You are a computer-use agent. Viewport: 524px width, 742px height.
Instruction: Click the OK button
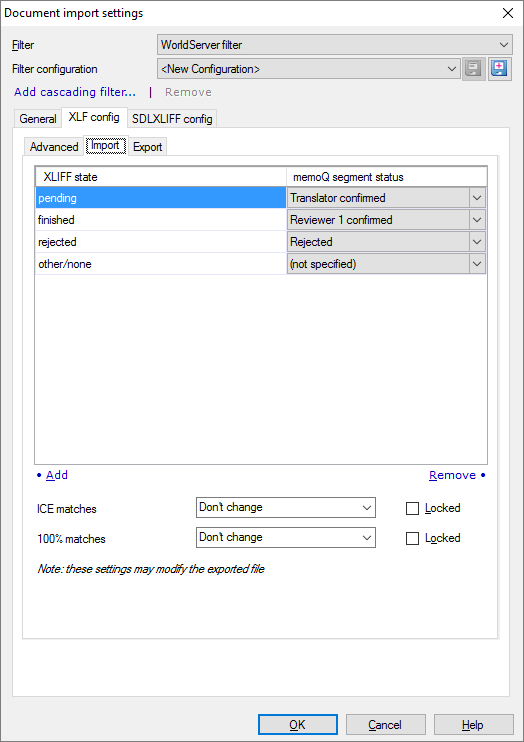click(298, 725)
